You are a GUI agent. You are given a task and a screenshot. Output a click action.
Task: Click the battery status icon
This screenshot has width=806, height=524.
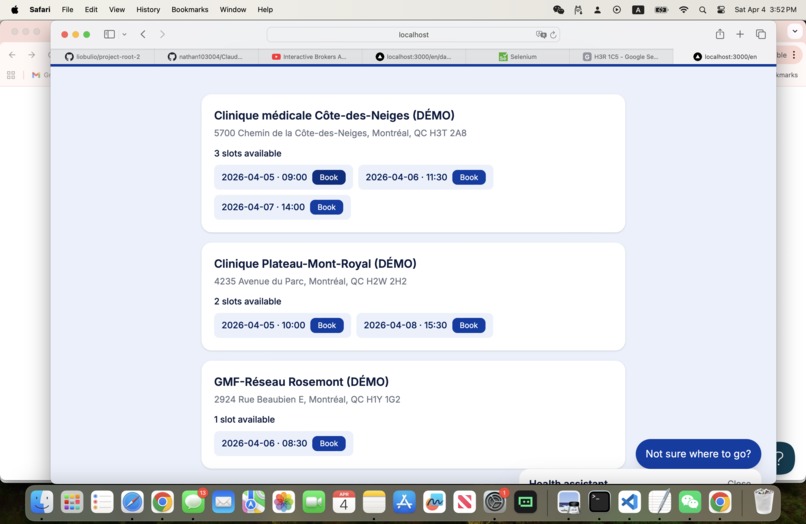[x=661, y=9]
